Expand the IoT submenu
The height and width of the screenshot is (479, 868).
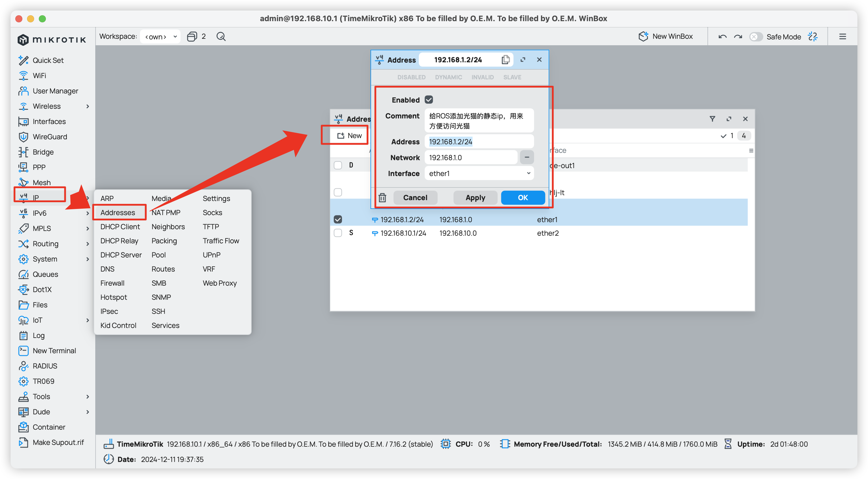(x=87, y=320)
